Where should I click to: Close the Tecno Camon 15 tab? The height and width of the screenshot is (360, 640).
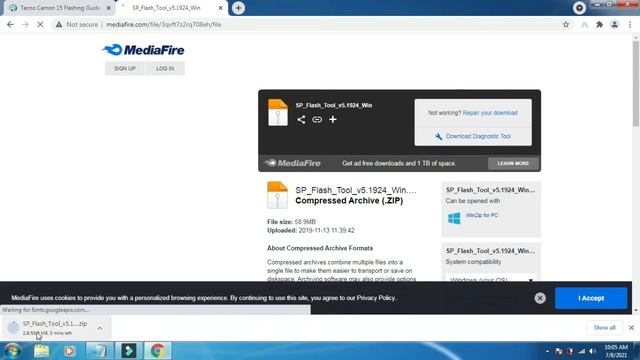click(x=109, y=8)
